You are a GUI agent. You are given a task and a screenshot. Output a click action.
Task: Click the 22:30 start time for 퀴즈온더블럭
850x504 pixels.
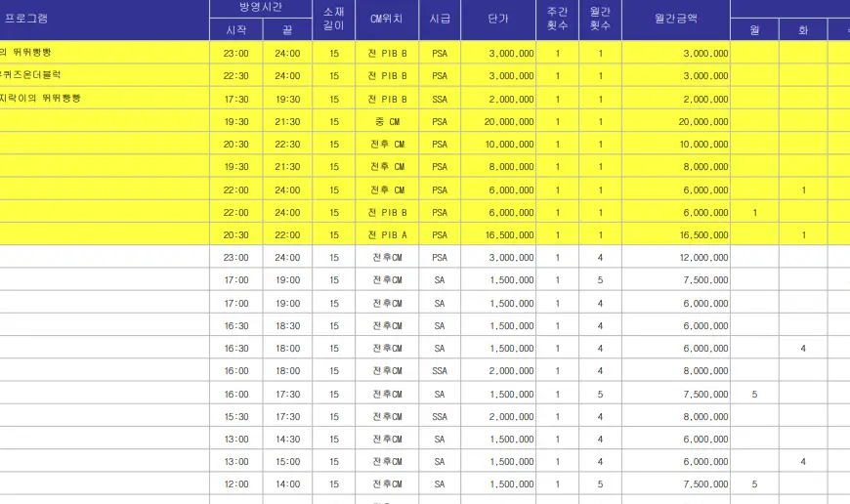tap(235, 76)
